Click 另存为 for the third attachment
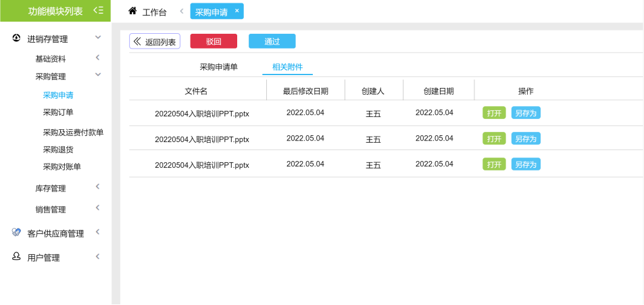644x305 pixels. click(525, 164)
